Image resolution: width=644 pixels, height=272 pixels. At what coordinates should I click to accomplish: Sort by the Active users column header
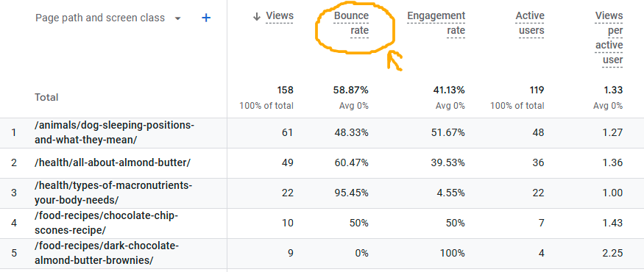(x=530, y=24)
